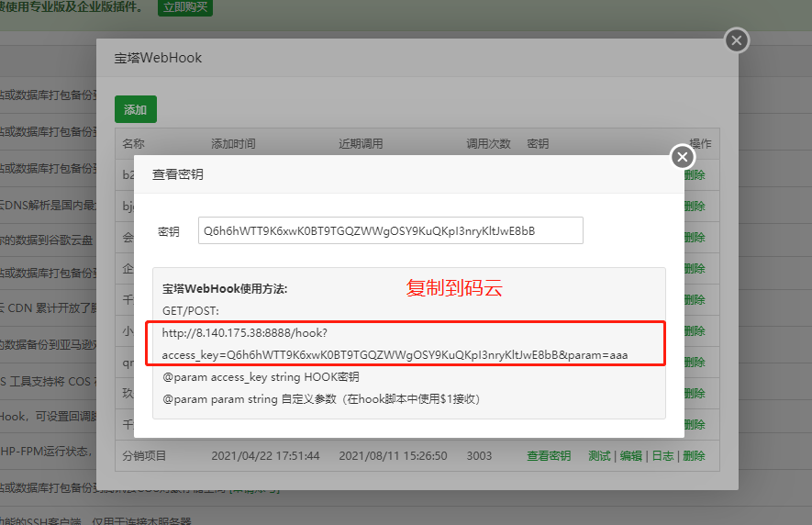
Task: Open 查看密钥 link for 分销项目
Action: click(x=549, y=456)
